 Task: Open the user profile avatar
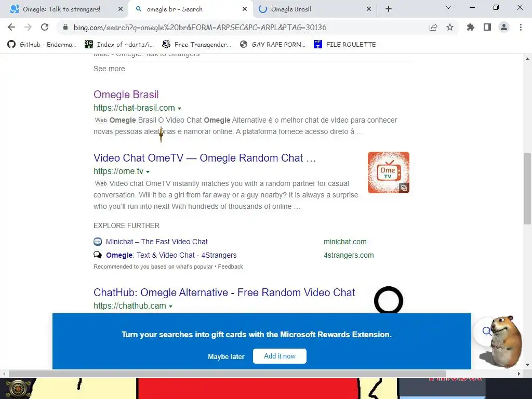(x=504, y=27)
